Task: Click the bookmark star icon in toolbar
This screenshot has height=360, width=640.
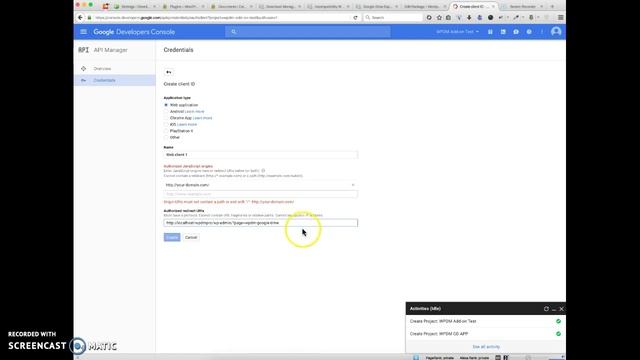Action: coord(439,18)
